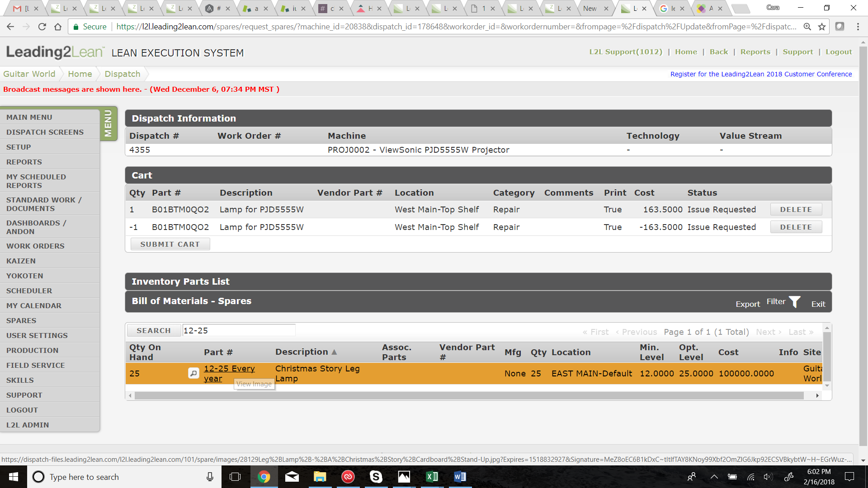Open the SCHEDULER menu item
Viewport: 868px width, 488px height.
tap(50, 291)
